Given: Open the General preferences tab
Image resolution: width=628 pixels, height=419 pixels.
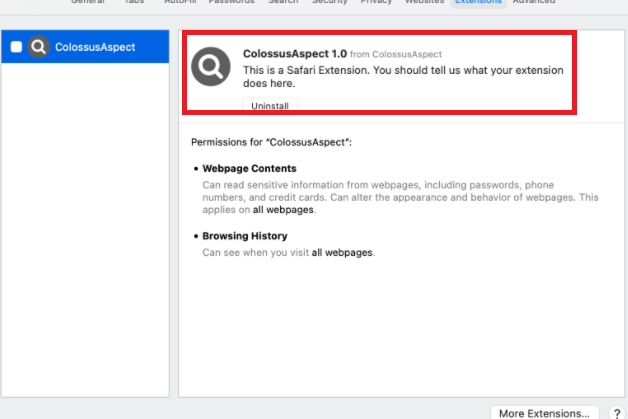Looking at the screenshot, I should (x=88, y=2).
